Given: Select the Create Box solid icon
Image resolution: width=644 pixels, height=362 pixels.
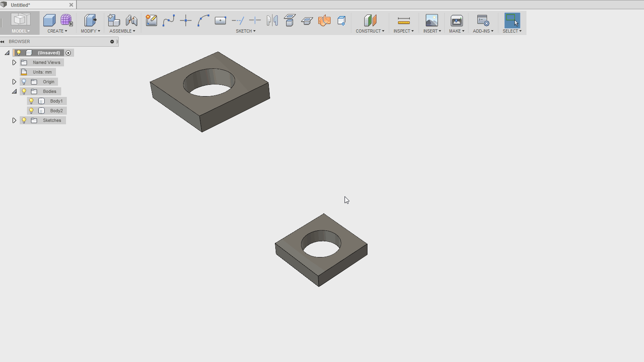Looking at the screenshot, I should click(49, 21).
